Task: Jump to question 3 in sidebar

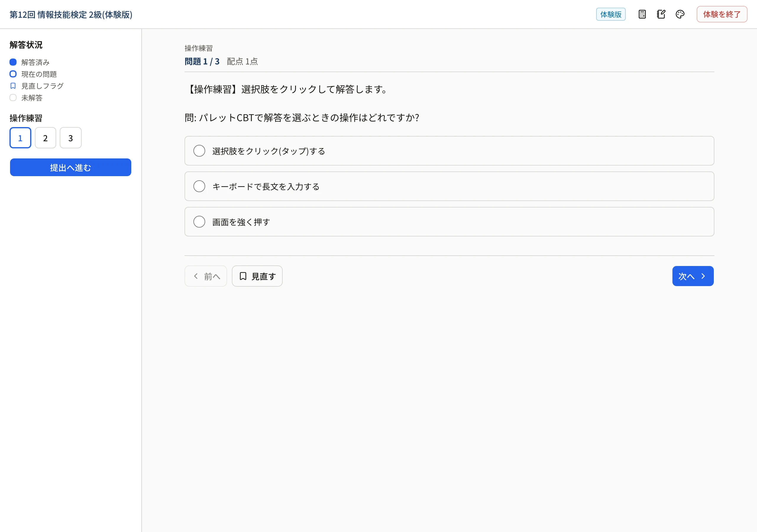Action: click(71, 138)
